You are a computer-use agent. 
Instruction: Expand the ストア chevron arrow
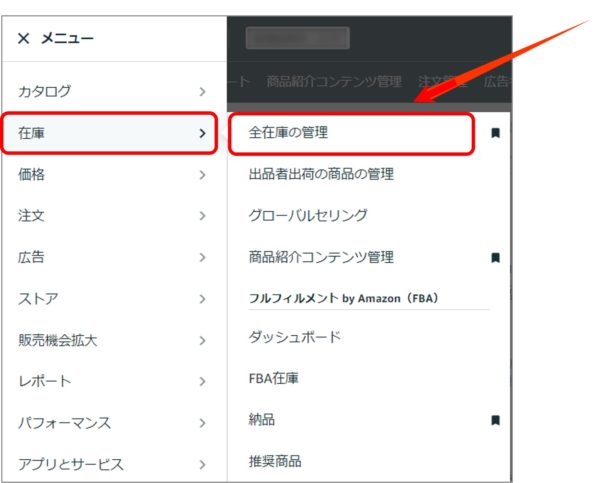[202, 299]
